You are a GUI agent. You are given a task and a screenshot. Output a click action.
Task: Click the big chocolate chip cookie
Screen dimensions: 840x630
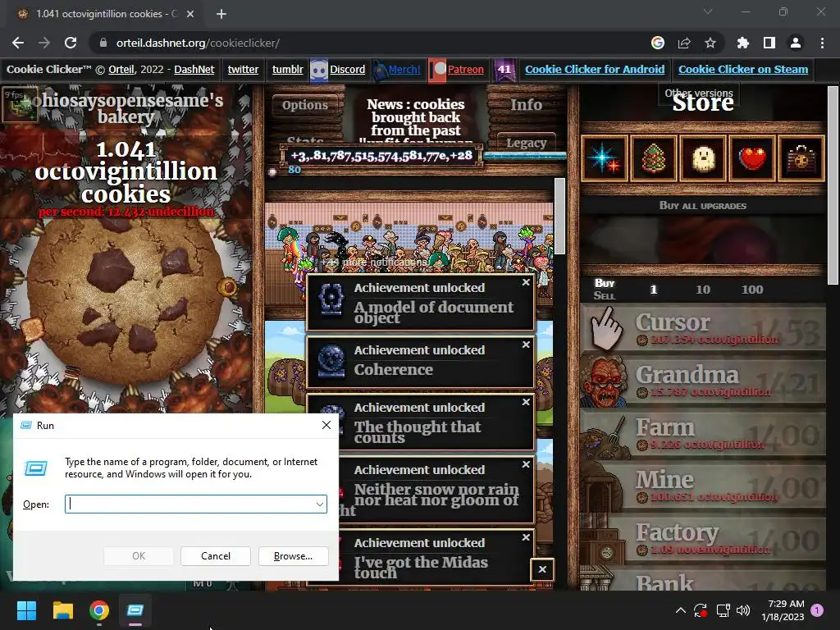tap(126, 302)
